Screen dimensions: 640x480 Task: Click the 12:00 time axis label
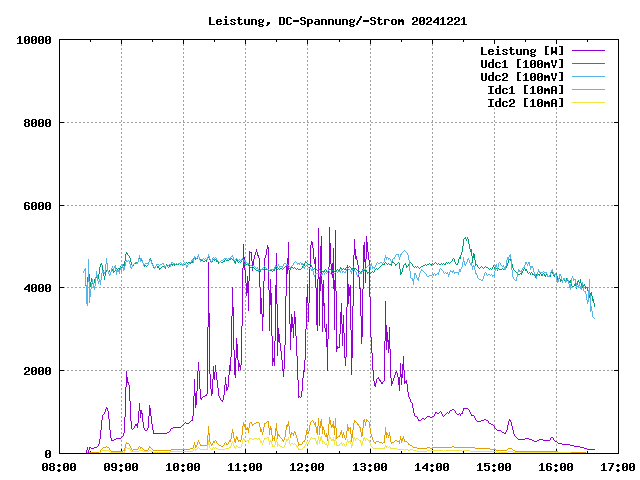308,467
